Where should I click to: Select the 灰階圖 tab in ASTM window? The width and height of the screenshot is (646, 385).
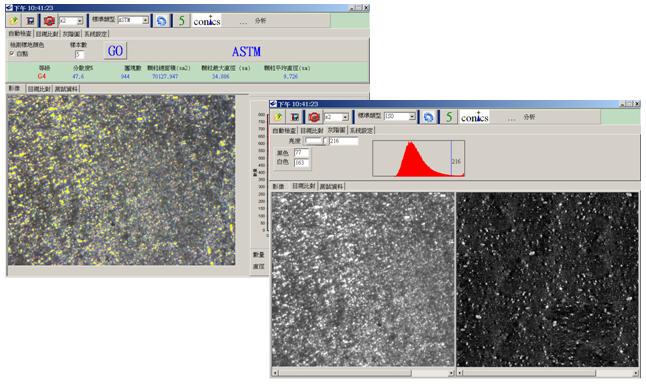tap(71, 34)
